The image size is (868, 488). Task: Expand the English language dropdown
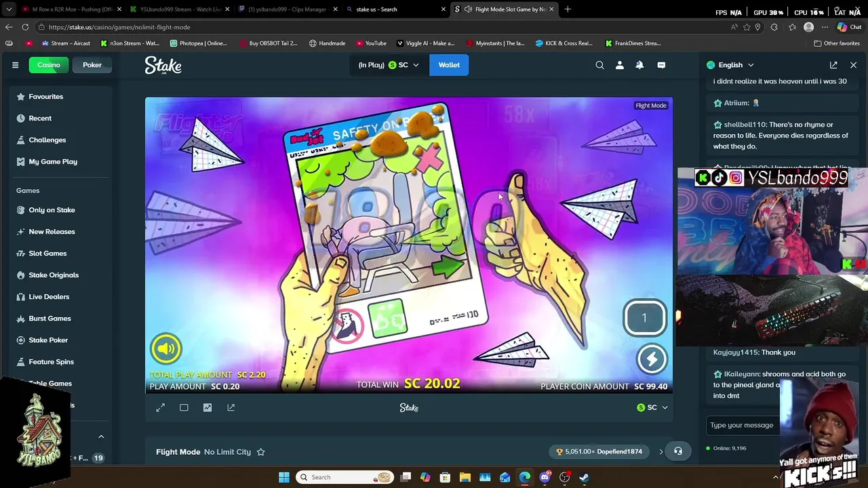point(730,65)
